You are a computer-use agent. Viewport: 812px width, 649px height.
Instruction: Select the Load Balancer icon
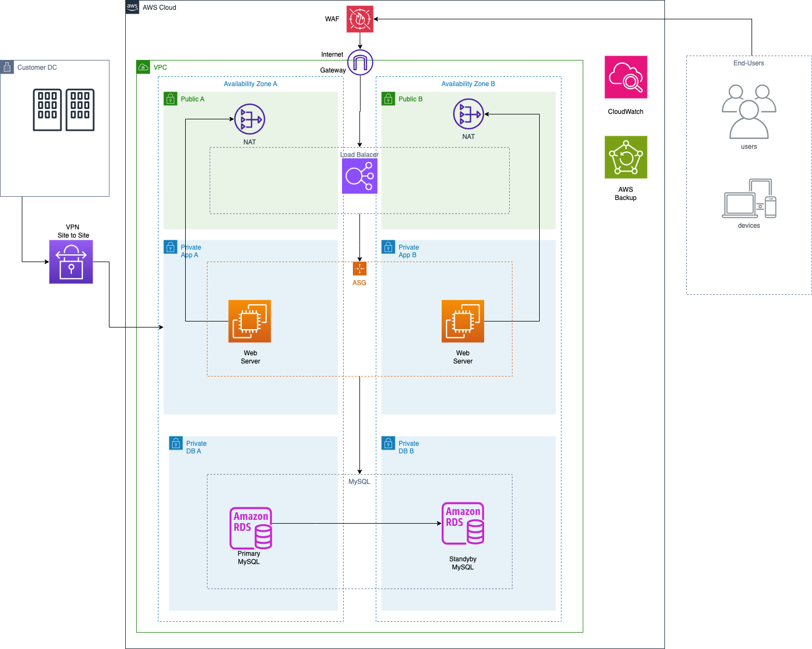pos(359,176)
